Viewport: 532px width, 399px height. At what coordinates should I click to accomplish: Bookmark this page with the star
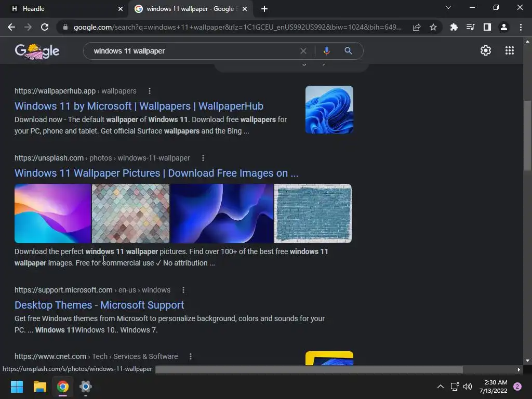433,27
